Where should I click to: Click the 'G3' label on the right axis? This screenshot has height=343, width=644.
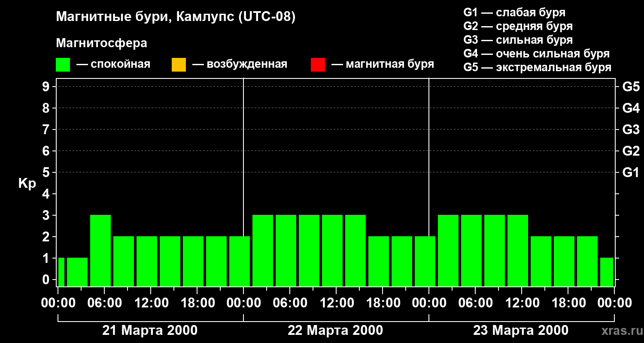[631, 129]
